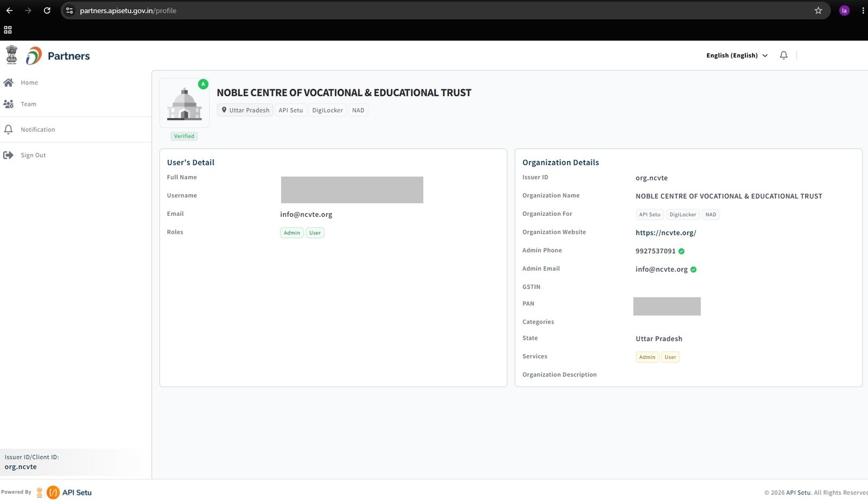Click the green verified check beside Admin Email

[693, 269]
